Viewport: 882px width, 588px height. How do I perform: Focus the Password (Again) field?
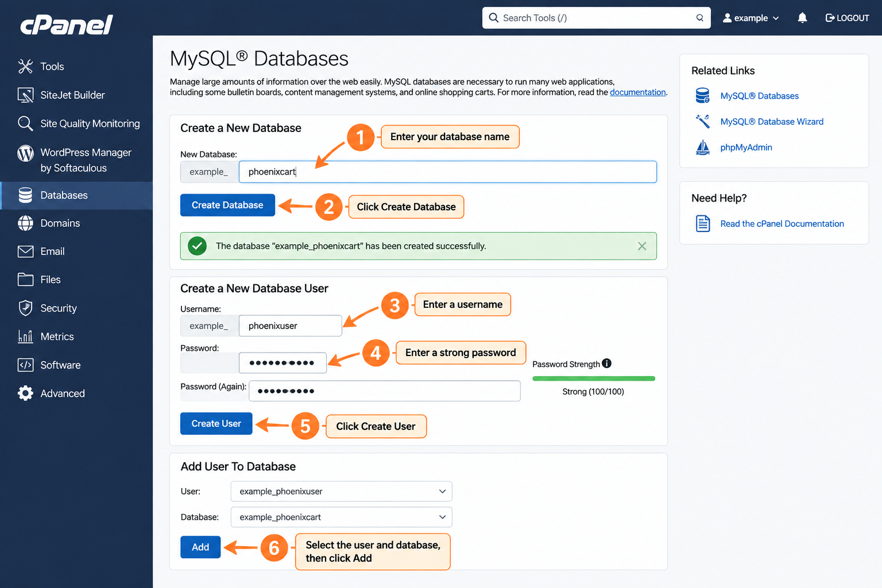(385, 391)
